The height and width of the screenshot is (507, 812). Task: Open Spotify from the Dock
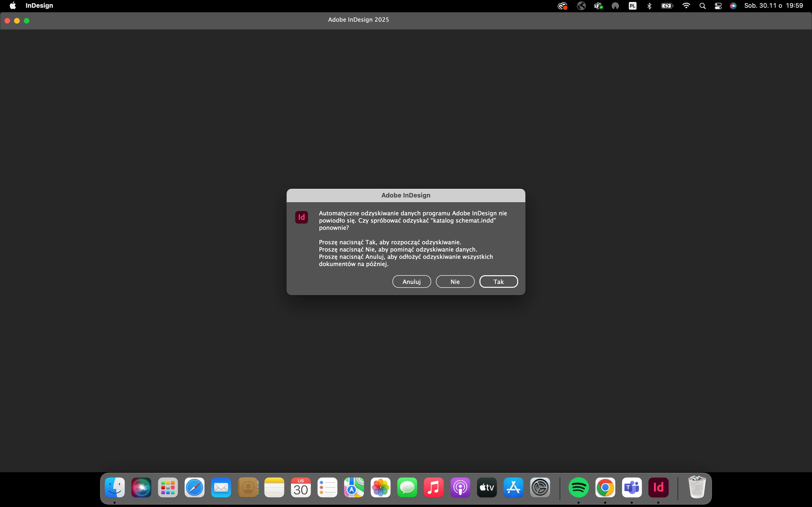(x=579, y=487)
